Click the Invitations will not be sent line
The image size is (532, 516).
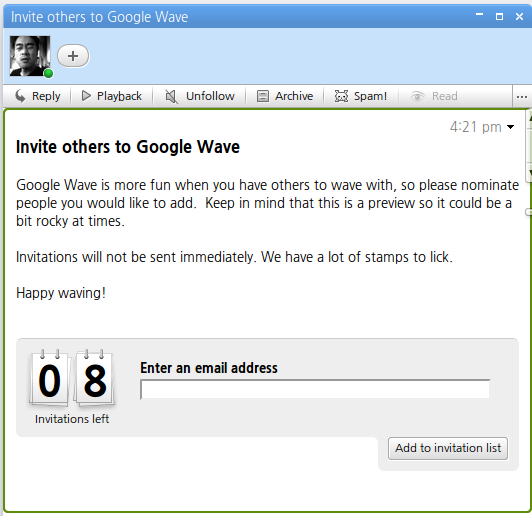234,257
